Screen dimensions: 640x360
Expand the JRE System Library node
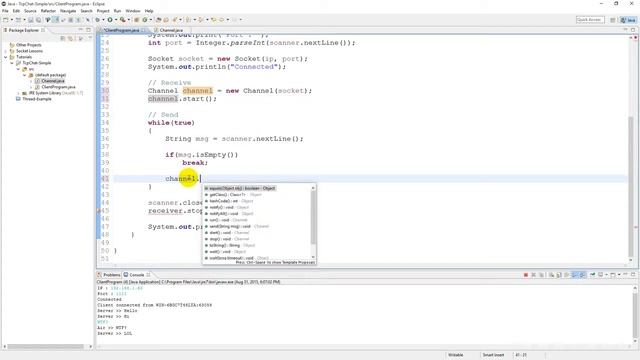(x=18, y=93)
